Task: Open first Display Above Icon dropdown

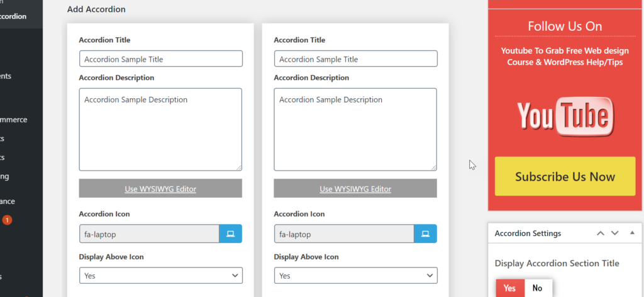Action: click(160, 276)
